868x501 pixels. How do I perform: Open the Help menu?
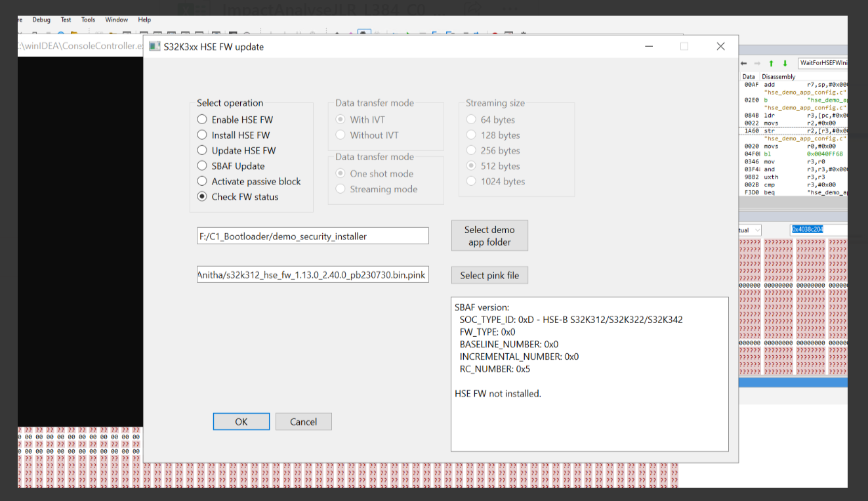click(x=144, y=20)
